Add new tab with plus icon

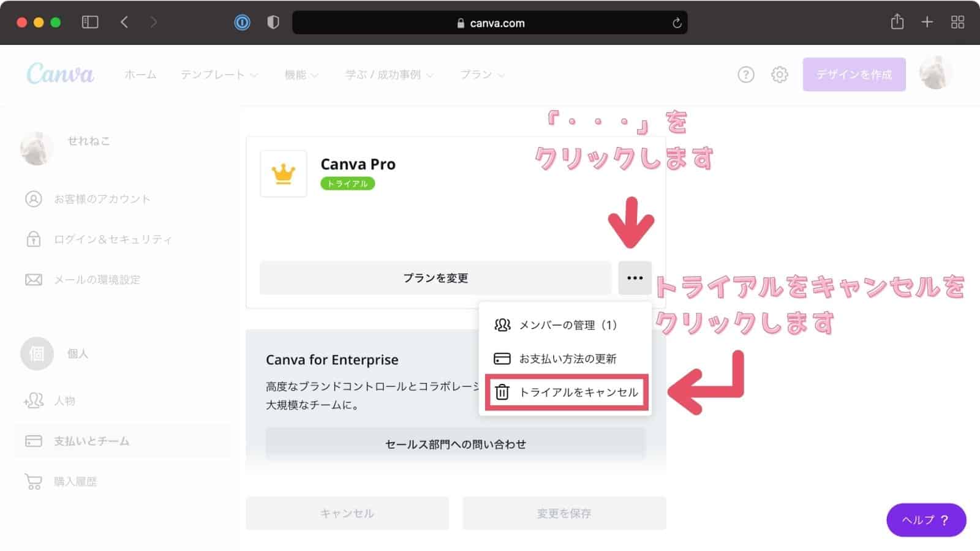927,23
